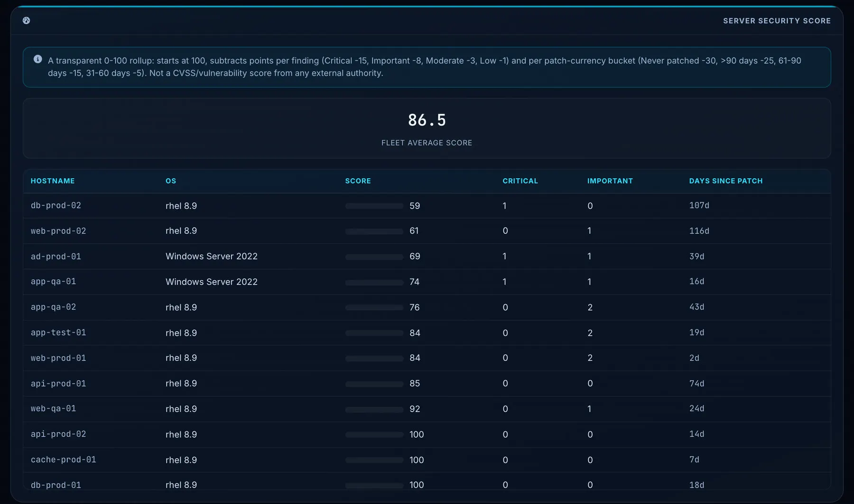Click the SCORE column header
854x504 pixels.
pyautogui.click(x=358, y=181)
